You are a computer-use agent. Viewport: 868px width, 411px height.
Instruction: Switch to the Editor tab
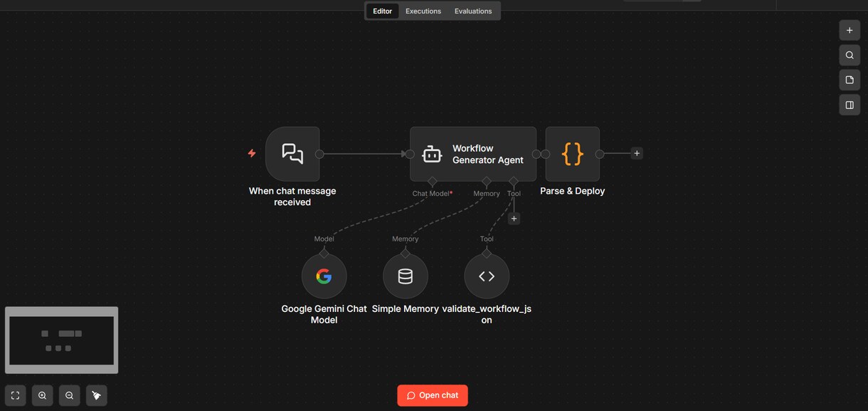pos(383,11)
